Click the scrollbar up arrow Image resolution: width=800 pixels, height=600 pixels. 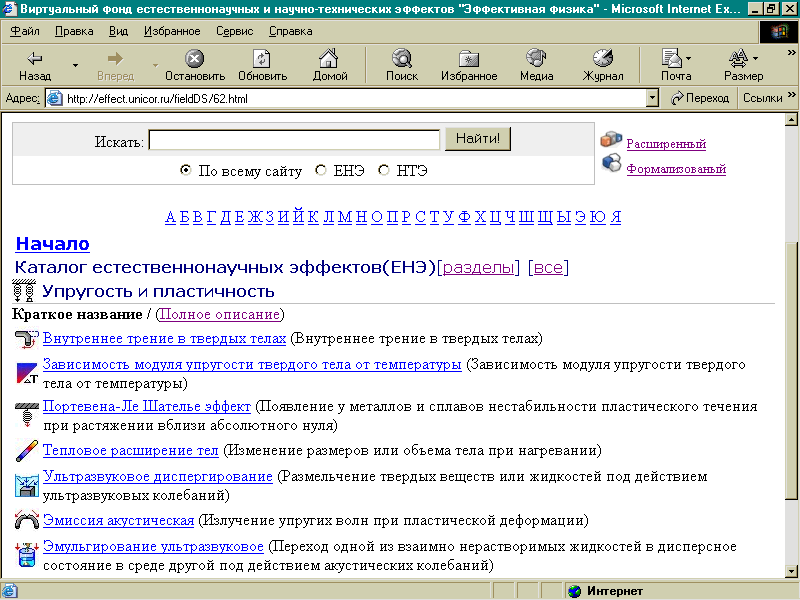point(791,120)
